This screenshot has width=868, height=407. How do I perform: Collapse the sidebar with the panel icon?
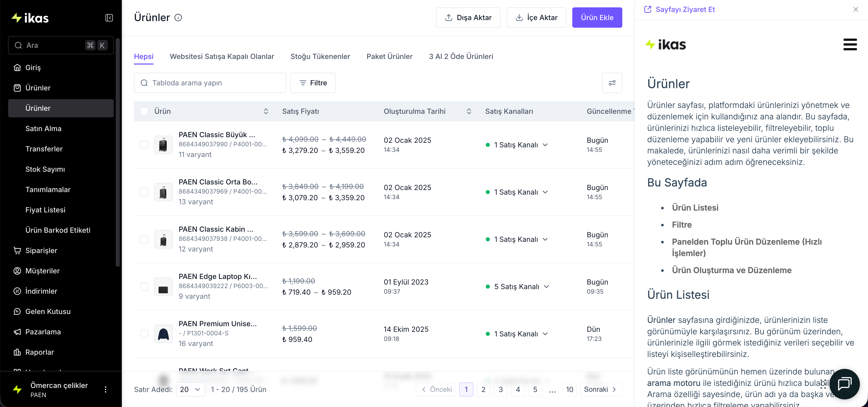click(109, 18)
